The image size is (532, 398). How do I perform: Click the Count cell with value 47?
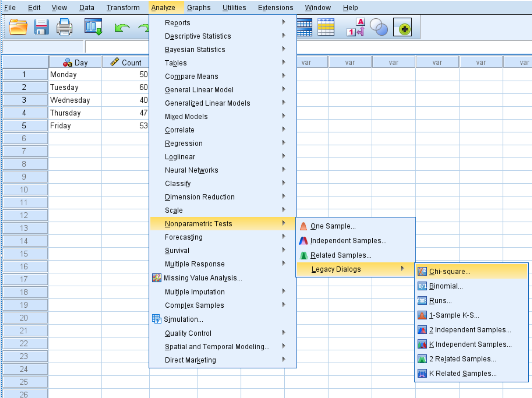(x=125, y=113)
